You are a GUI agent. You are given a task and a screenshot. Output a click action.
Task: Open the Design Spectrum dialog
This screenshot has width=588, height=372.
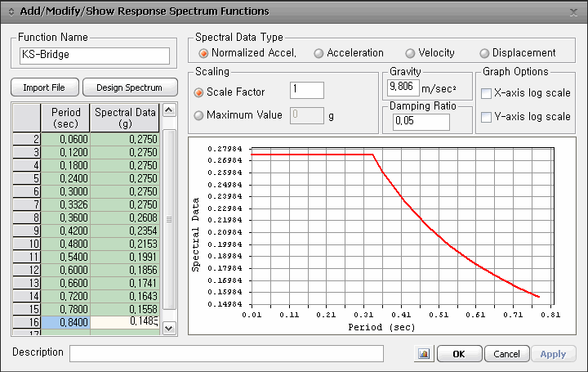coord(128,87)
